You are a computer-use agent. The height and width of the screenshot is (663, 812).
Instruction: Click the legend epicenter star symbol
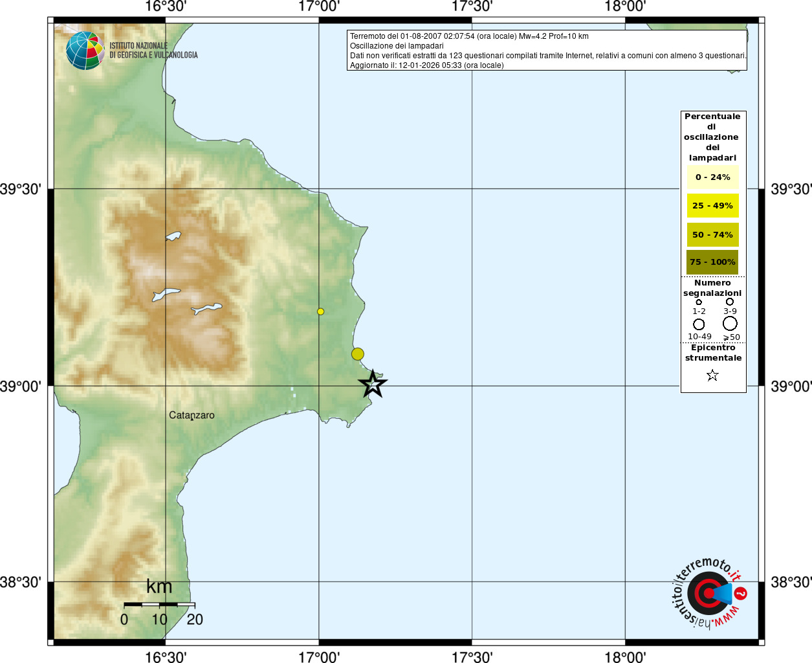(712, 375)
